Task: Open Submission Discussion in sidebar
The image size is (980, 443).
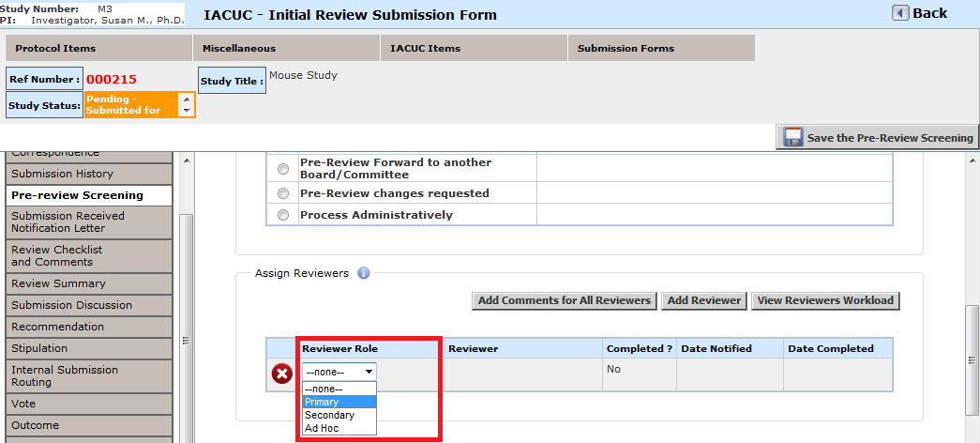Action: tap(89, 305)
